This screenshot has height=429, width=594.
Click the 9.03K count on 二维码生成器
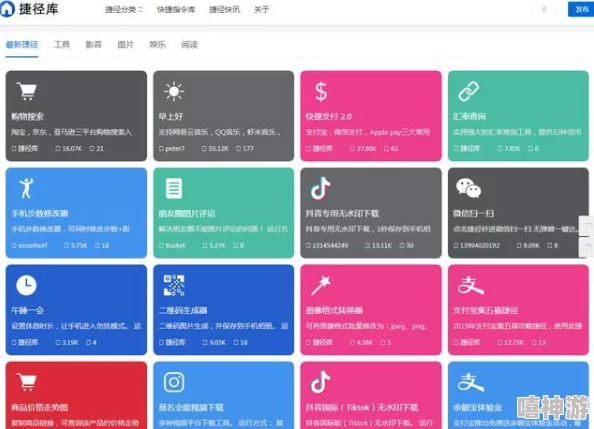tap(217, 343)
